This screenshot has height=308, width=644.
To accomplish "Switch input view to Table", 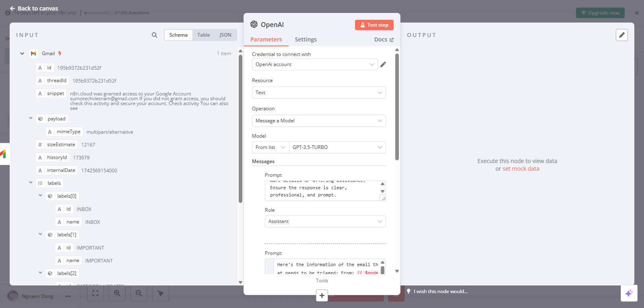I will tap(203, 35).
